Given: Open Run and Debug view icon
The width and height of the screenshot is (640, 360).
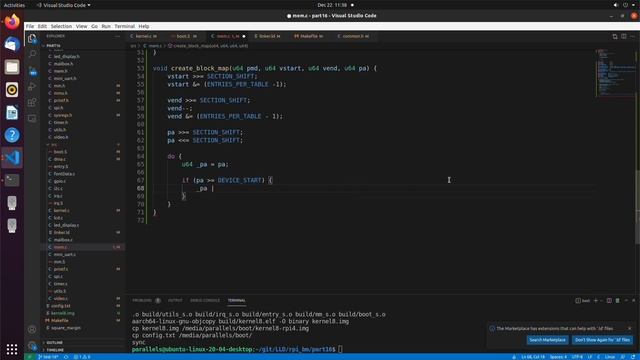Looking at the screenshot, I should [32, 87].
